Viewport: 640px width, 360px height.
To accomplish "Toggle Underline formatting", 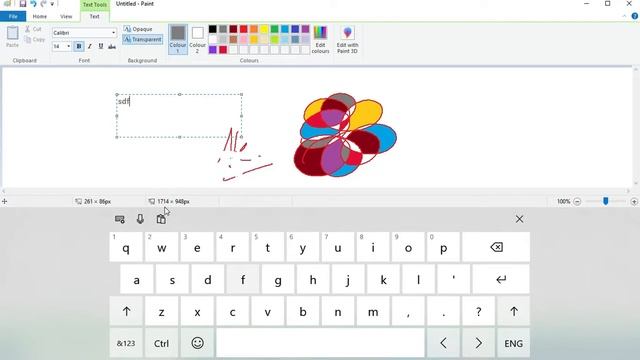I will (101, 47).
